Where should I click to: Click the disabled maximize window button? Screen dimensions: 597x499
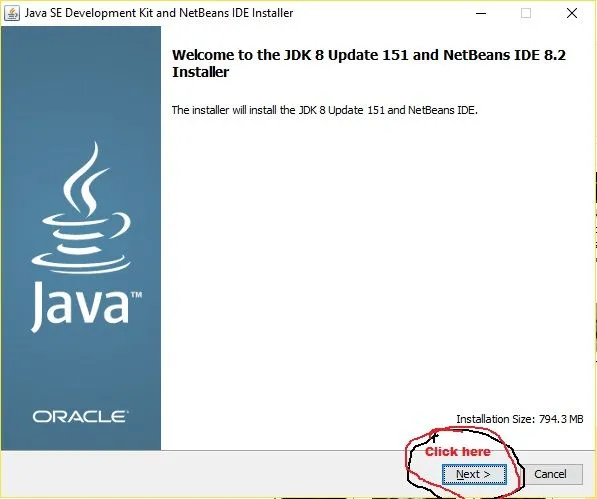click(x=526, y=13)
